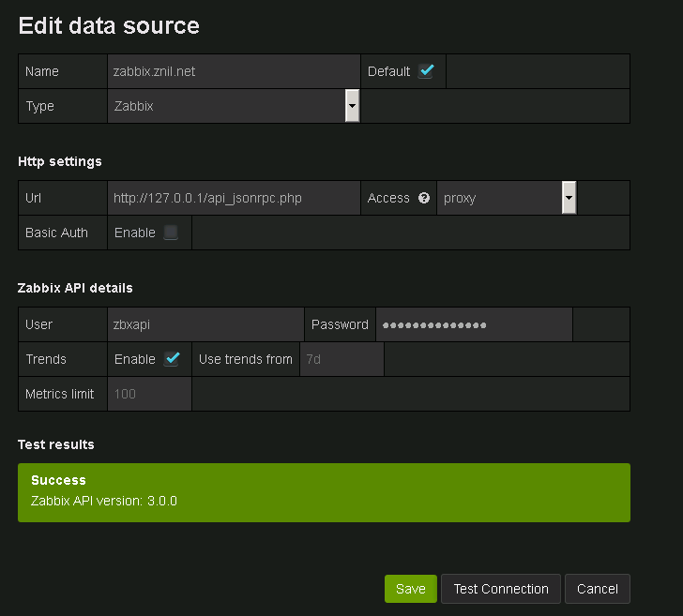Click the Url input field
683x616 pixels.
tap(234, 198)
